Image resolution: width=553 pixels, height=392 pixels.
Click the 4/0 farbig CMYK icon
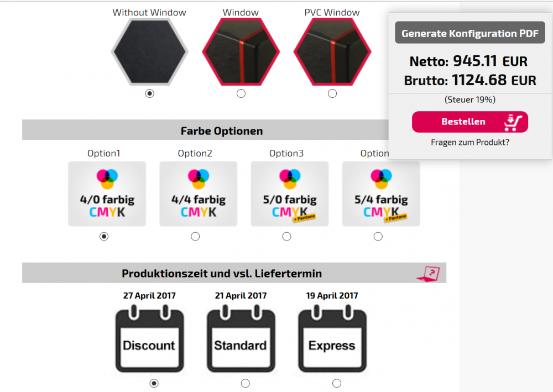click(107, 194)
